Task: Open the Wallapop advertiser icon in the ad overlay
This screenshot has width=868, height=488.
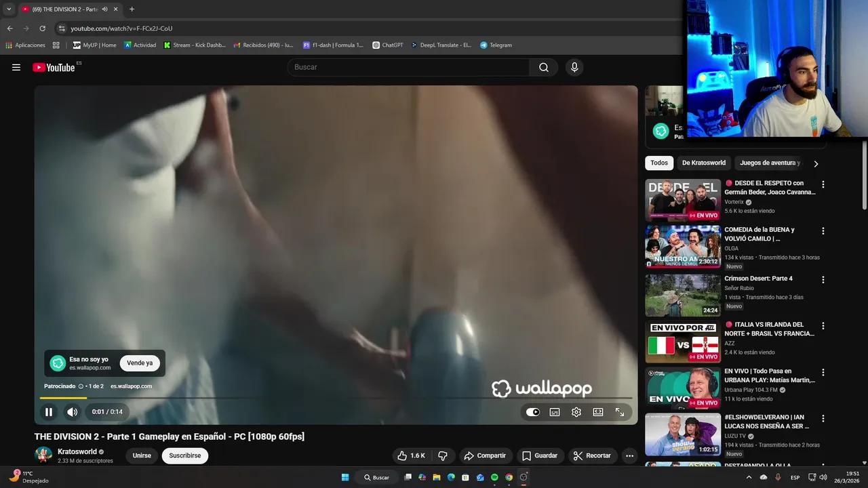Action: click(58, 363)
